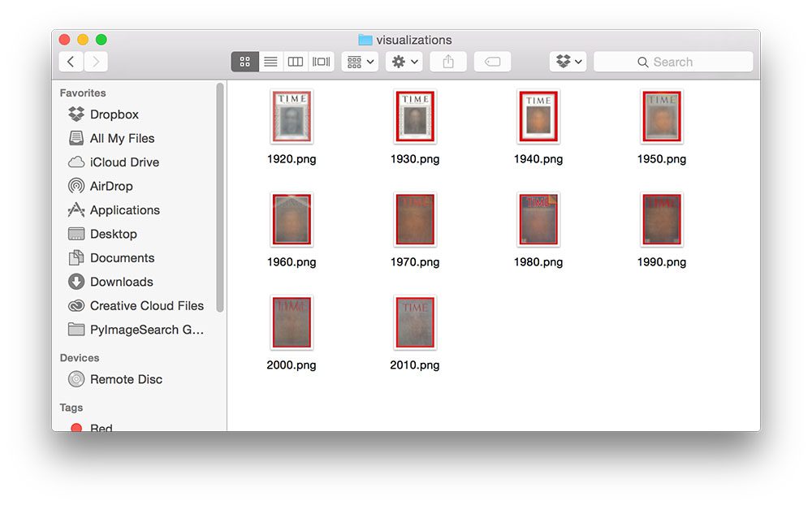This screenshot has width=812, height=505.
Task: Click the sidebar vertical scrollbar
Action: [x=220, y=195]
